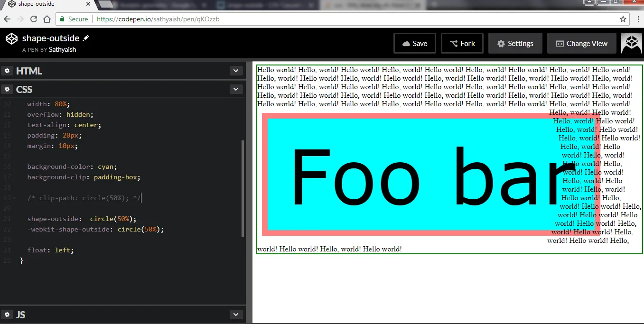Click the browser home icon

coord(47,19)
